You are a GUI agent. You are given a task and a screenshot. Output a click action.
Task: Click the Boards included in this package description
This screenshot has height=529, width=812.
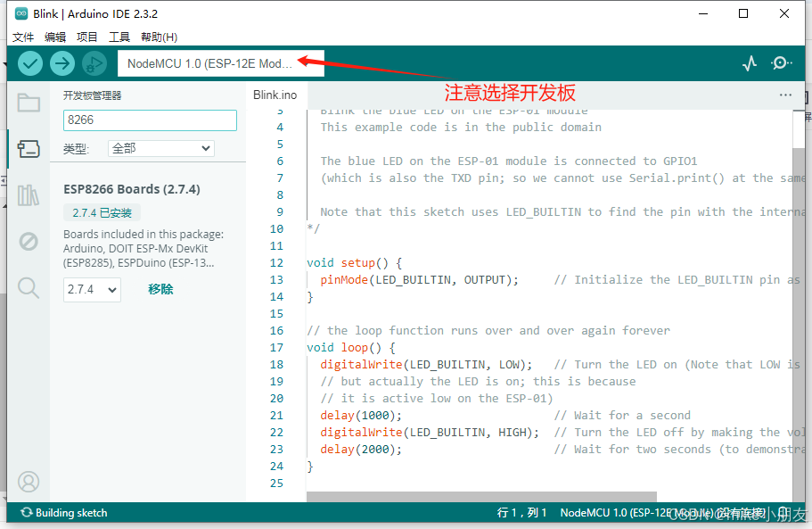pos(144,249)
